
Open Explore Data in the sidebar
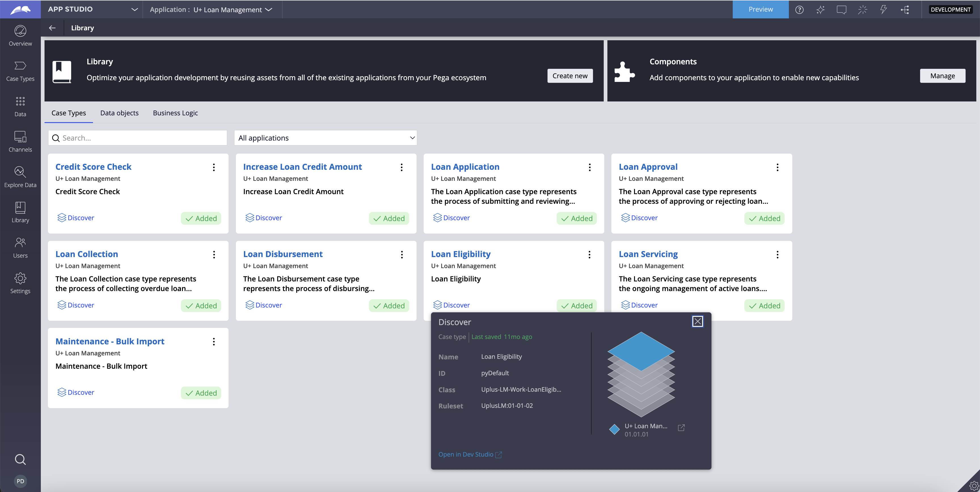[20, 177]
